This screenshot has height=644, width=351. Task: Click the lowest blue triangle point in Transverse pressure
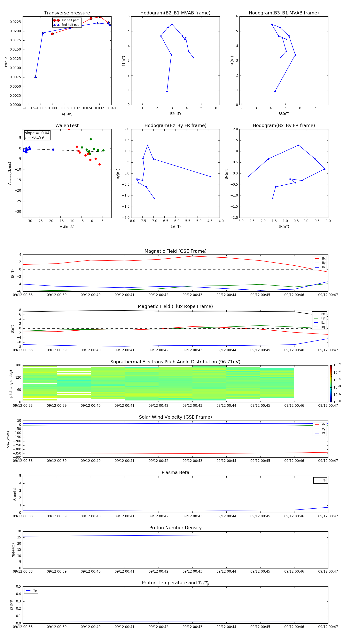35,77
